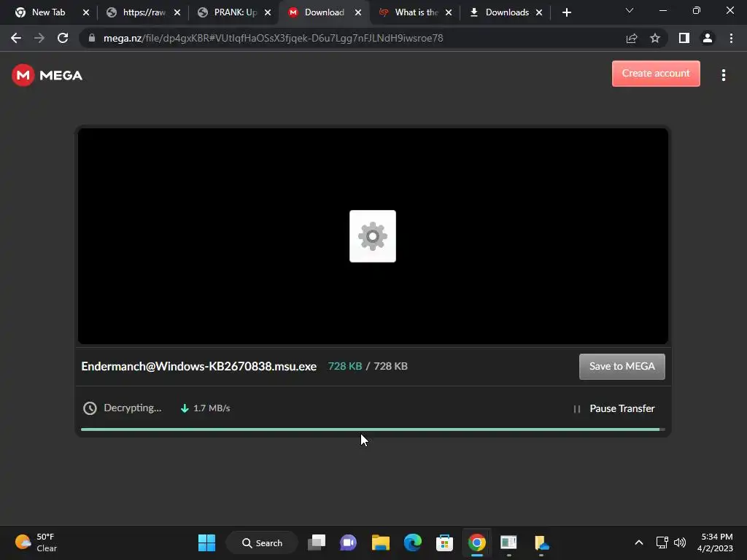747x560 pixels.
Task: Show hidden system tray icons
Action: click(639, 542)
